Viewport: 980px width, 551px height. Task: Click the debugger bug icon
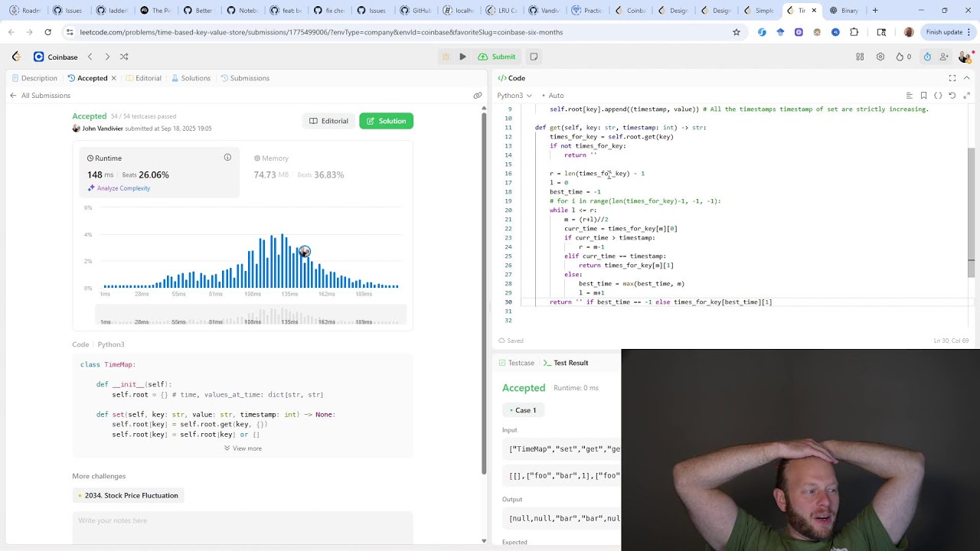coord(446,57)
